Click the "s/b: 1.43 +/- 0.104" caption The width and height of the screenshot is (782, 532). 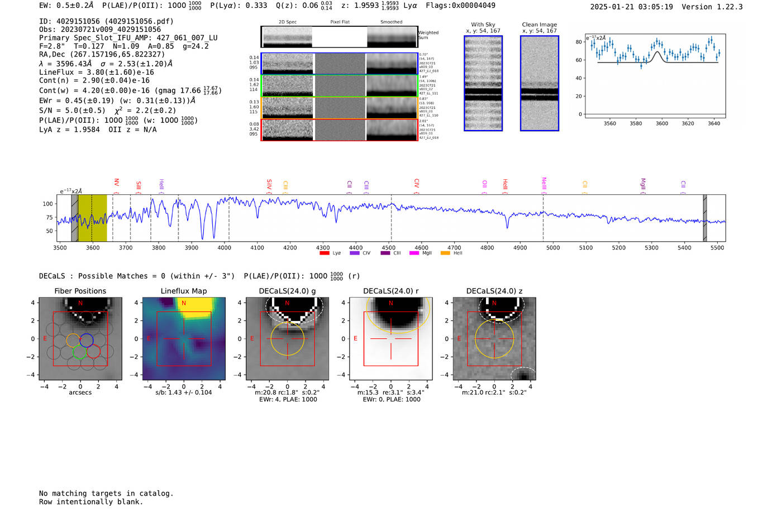coord(184,392)
